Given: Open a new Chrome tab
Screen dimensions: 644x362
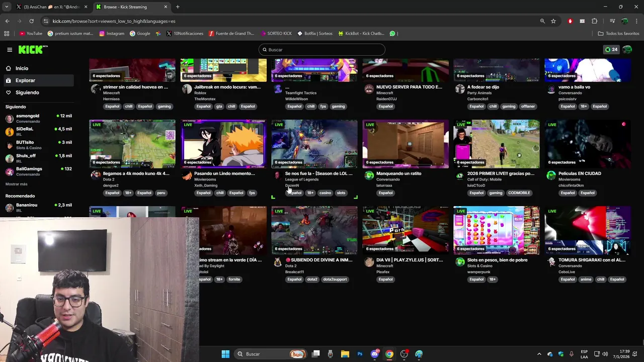Looking at the screenshot, I should pos(178,7).
